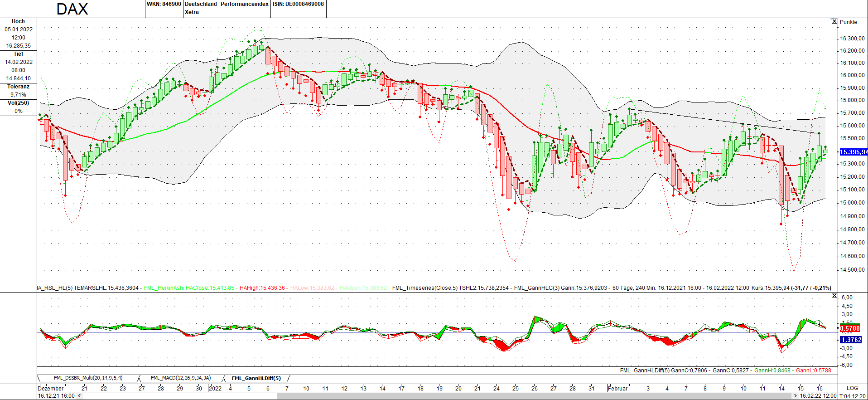Click the end date 16.02.22 12:00

tap(818, 396)
